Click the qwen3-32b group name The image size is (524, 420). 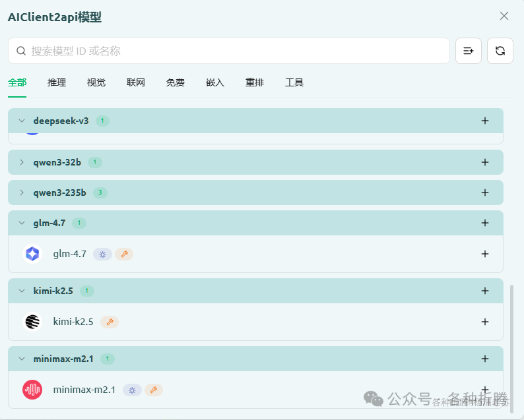tap(57, 163)
